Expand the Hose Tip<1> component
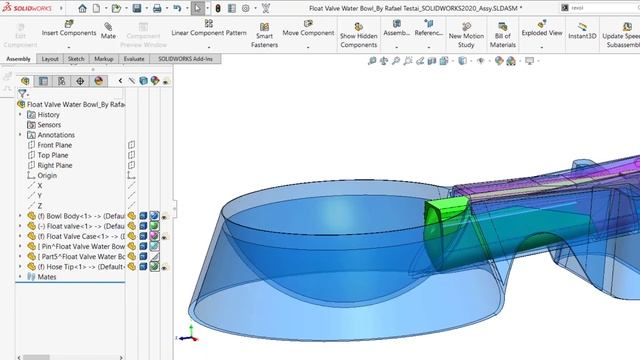 click(x=20, y=267)
